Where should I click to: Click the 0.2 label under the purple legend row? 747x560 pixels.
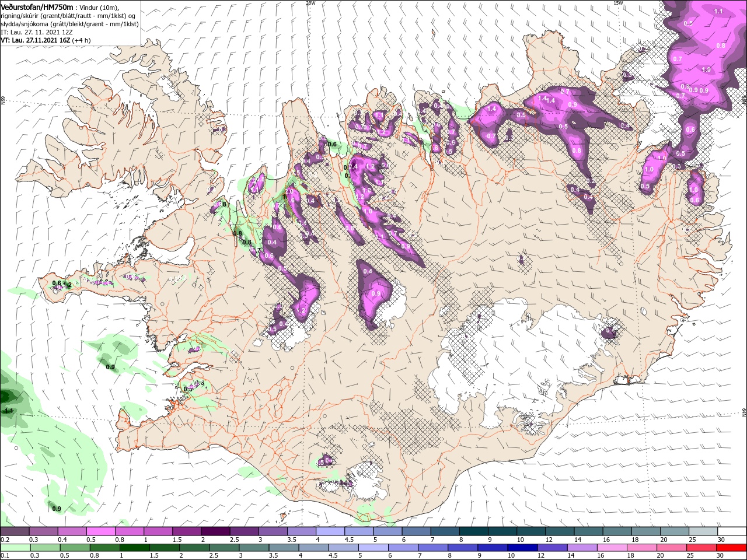coord(5,540)
